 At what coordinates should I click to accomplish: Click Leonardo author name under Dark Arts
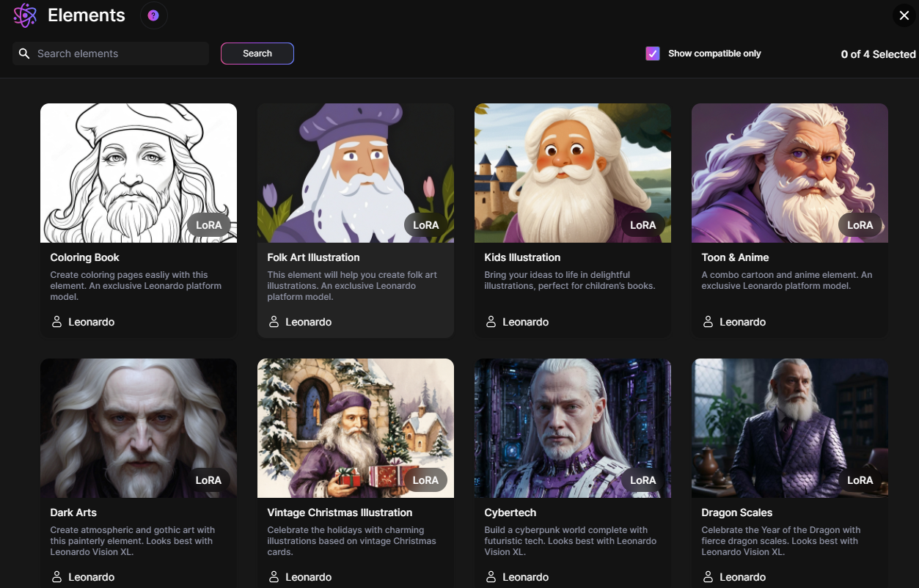[x=92, y=577]
